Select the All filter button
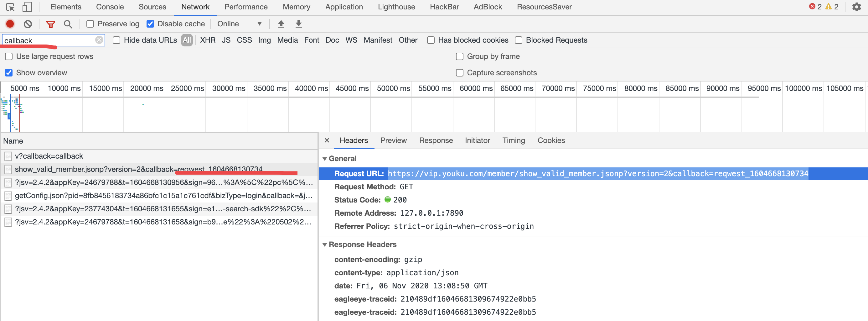 187,40
